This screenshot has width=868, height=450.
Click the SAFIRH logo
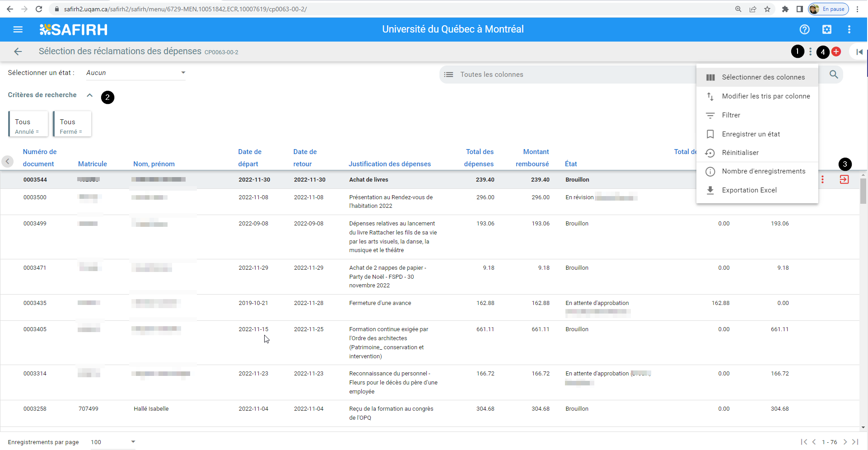pyautogui.click(x=74, y=30)
